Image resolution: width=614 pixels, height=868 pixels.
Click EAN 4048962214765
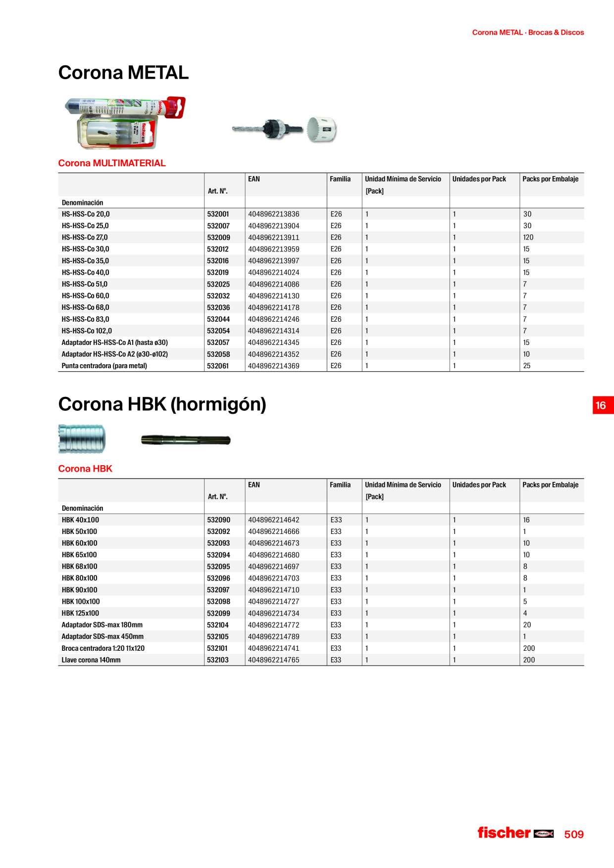(274, 660)
